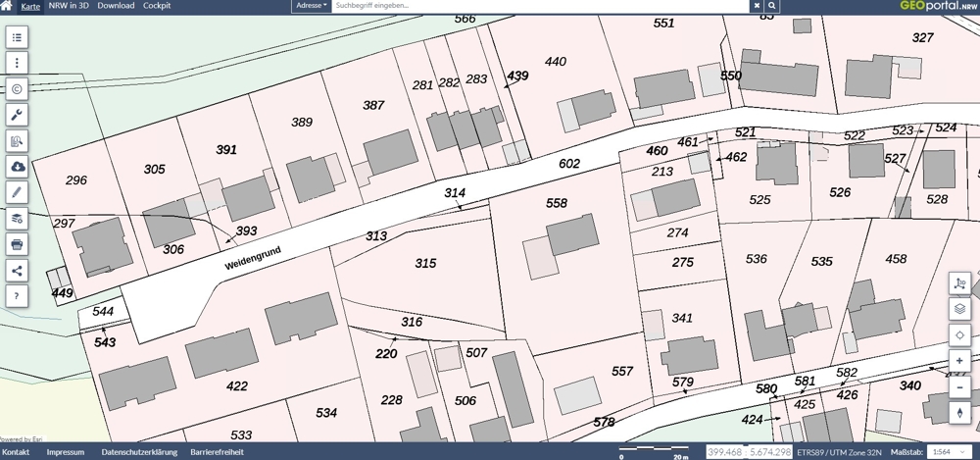The width and height of the screenshot is (980, 460).
Task: Click the three-dot more options icon
Action: 17,63
